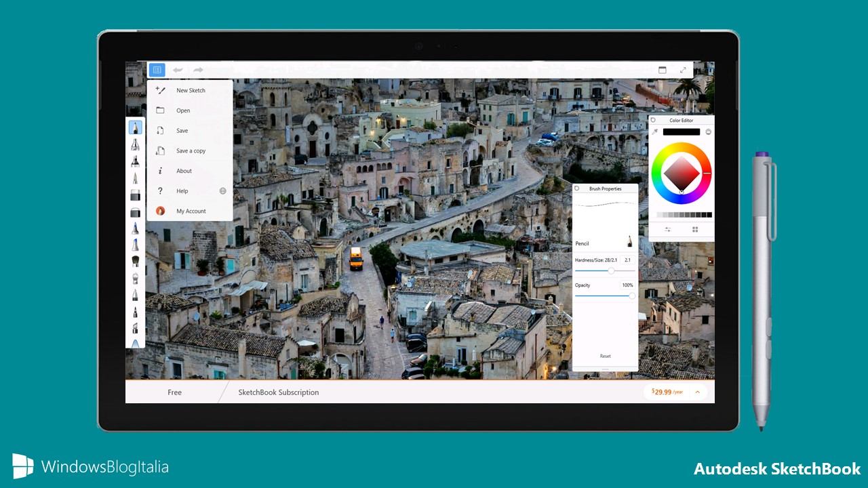Click the Brush Properties bottom grip handle
Screen dimensions: 868x488
(x=606, y=369)
